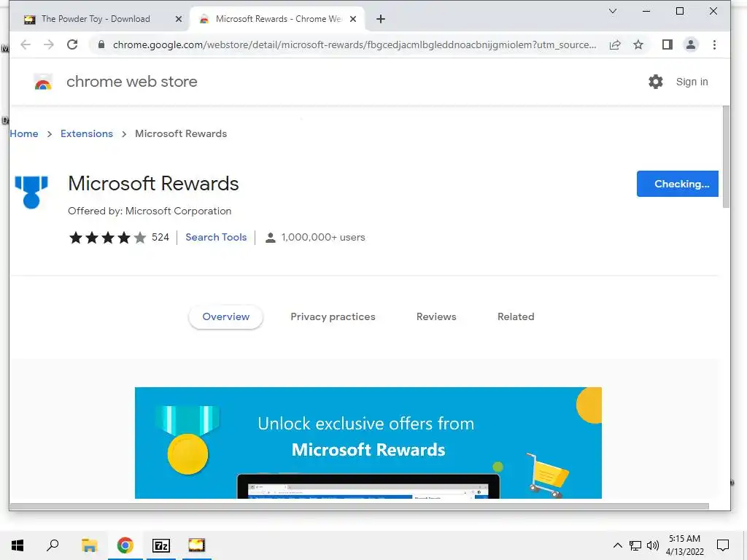Open Windows taskbar search
Viewport: 747px width, 560px height.
click(x=53, y=545)
